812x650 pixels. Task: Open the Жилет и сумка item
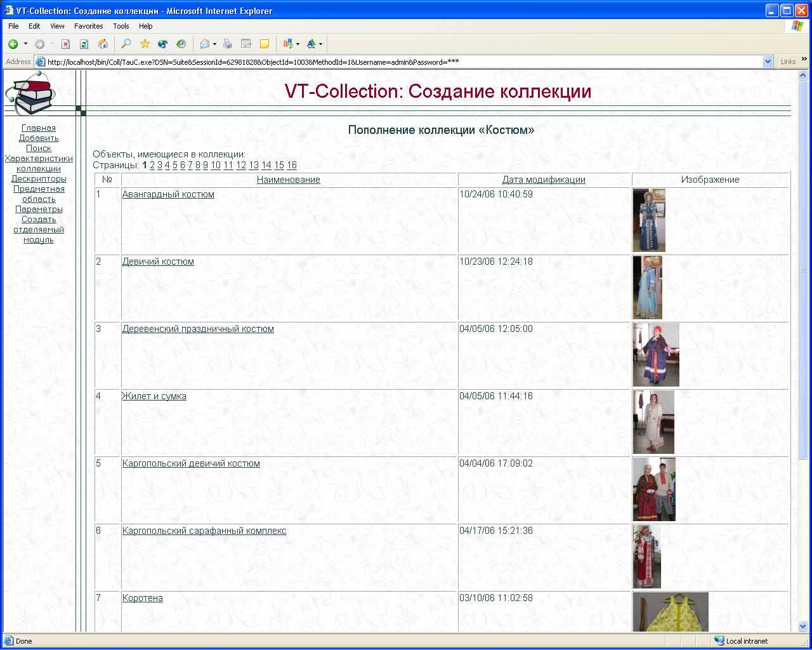[154, 396]
